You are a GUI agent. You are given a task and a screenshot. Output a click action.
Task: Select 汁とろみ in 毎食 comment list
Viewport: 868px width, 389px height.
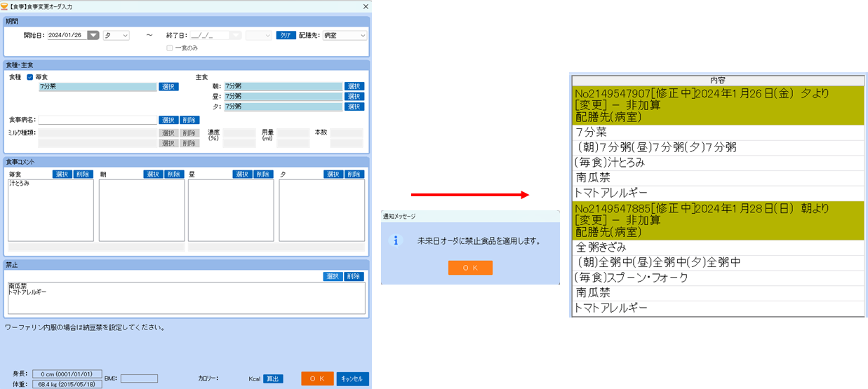[x=20, y=183]
